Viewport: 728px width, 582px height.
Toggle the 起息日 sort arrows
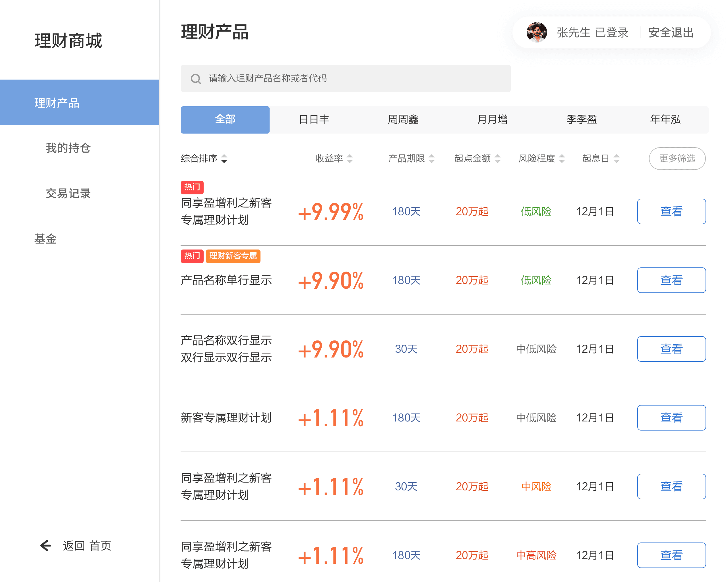(x=616, y=159)
